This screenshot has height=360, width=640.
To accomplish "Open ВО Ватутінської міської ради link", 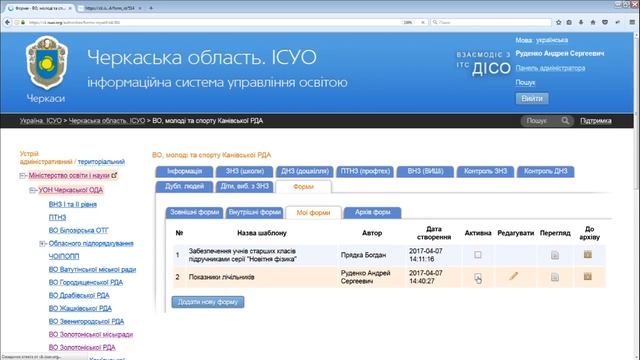I will [92, 270].
